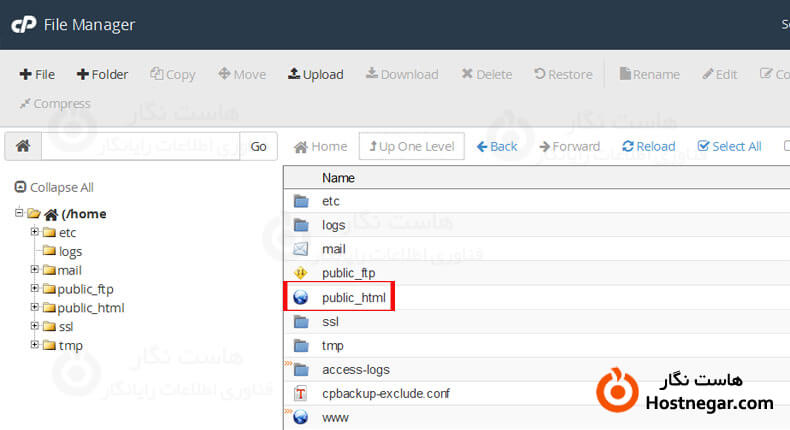Click the envelope icon for mail folder

point(301,249)
